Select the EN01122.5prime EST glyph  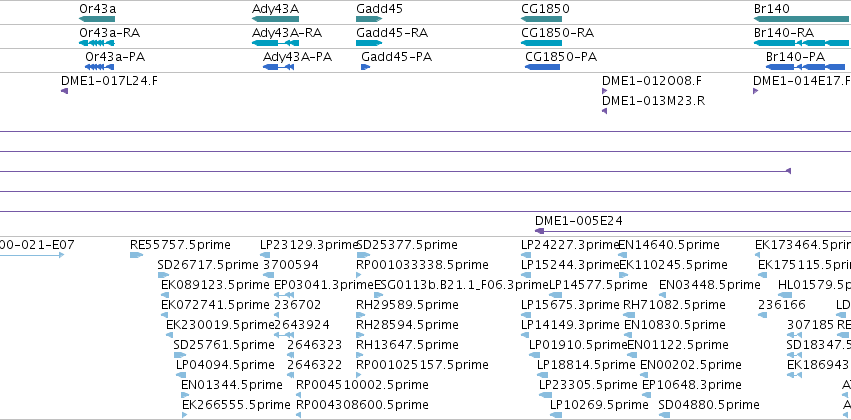[x=632, y=355]
